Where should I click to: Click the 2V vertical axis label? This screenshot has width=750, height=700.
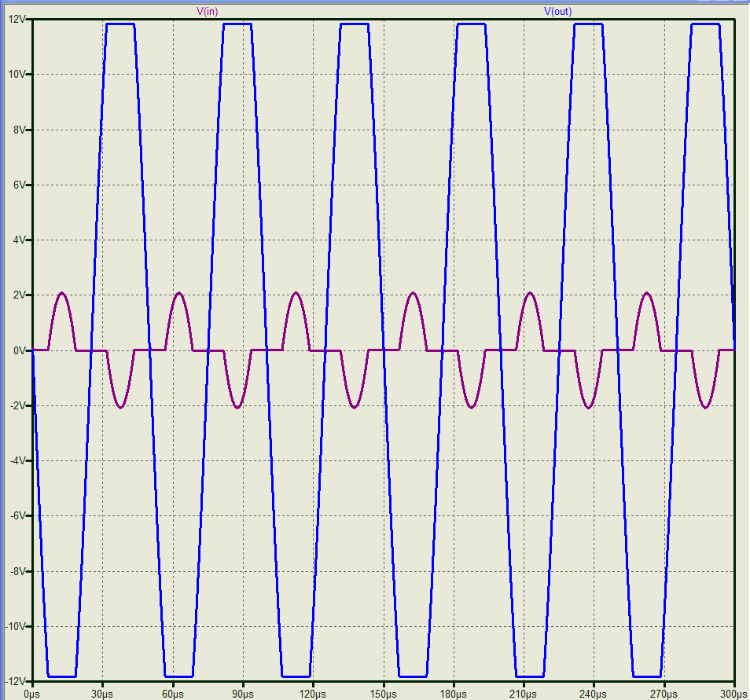[20, 295]
